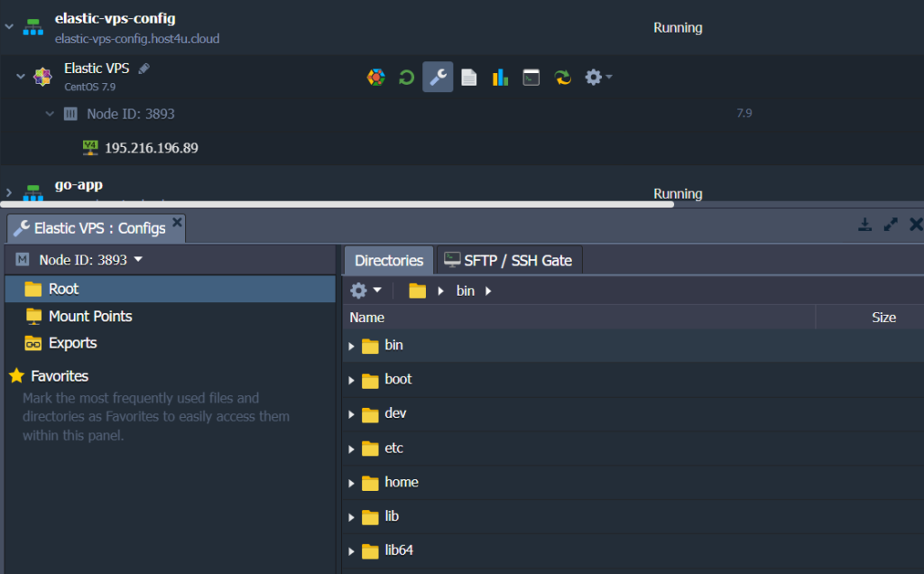Click the Running status of elastic-vps-config
This screenshot has width=924, height=574.
[678, 28]
